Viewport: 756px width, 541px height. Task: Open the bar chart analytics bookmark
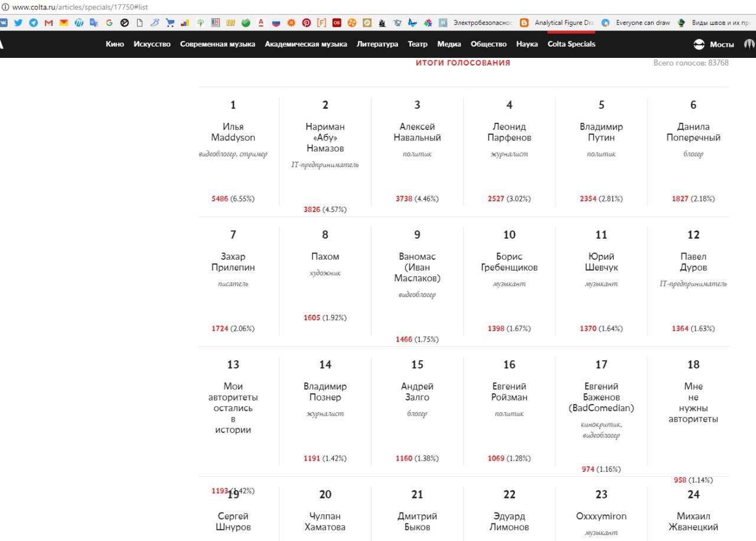pyautogui.click(x=185, y=23)
